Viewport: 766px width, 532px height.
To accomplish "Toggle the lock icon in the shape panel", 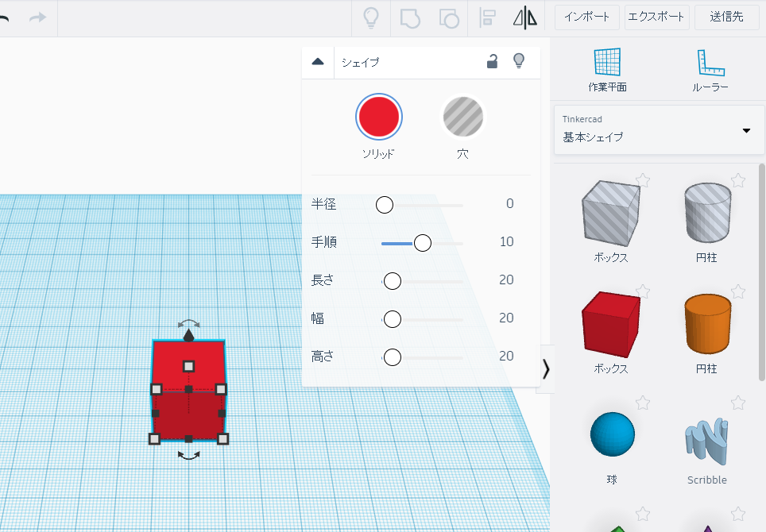I will (x=492, y=61).
